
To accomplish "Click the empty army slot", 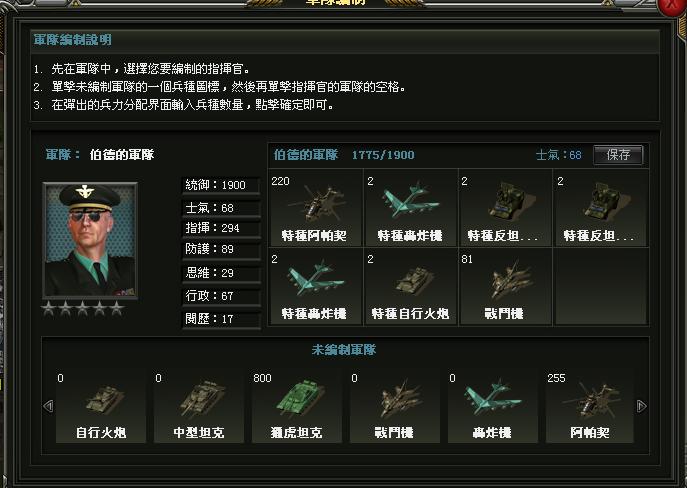I will (601, 286).
